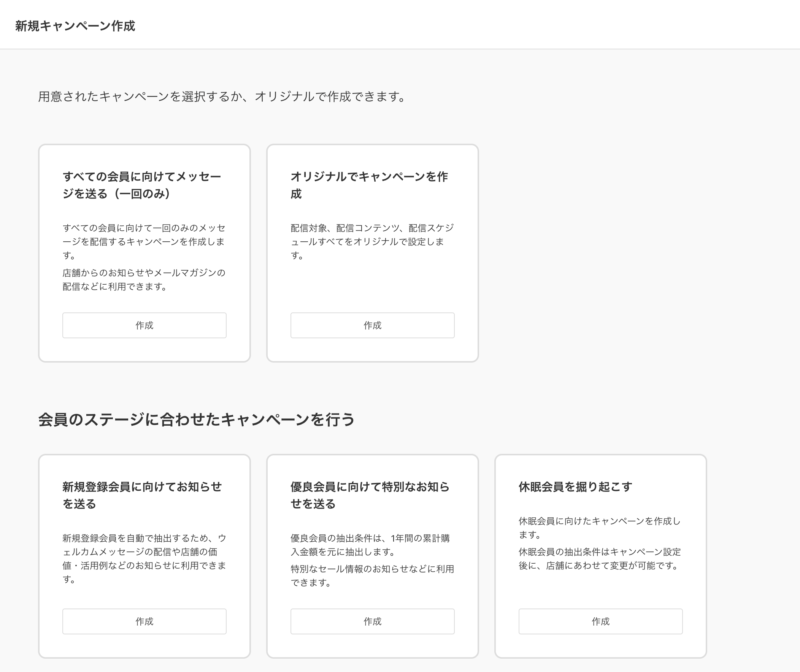Viewport: 800px width, 672px height.
Task: Click the 会員のステージに合わせたキャンペーンを行う section heading
Action: point(196,419)
